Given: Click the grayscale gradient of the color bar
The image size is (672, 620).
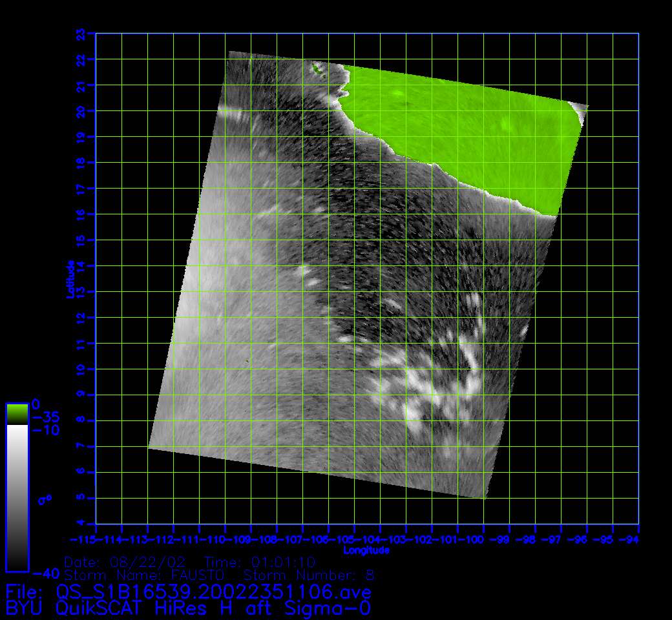Looking at the screenshot, I should (17, 497).
